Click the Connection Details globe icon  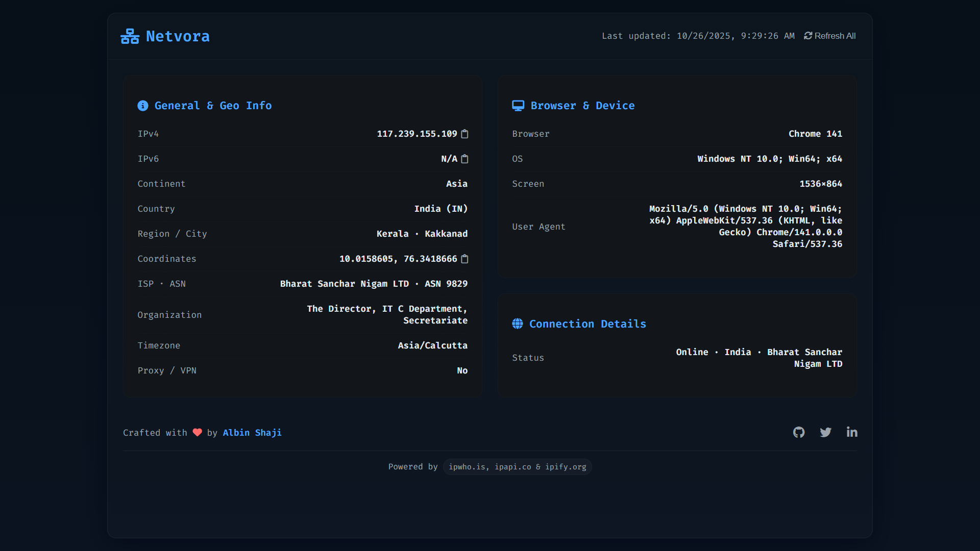[x=518, y=324]
